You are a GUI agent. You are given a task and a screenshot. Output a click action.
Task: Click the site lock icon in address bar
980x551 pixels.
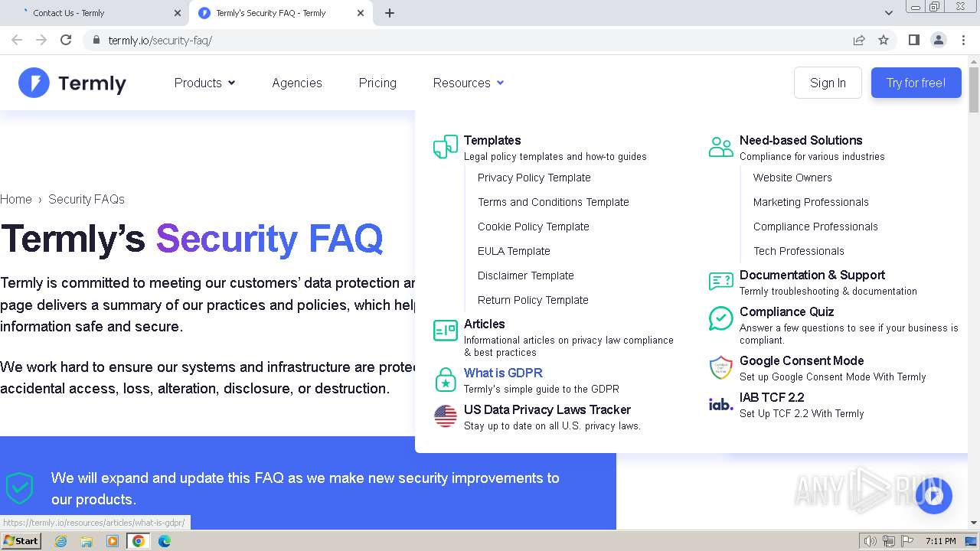[x=96, y=40]
